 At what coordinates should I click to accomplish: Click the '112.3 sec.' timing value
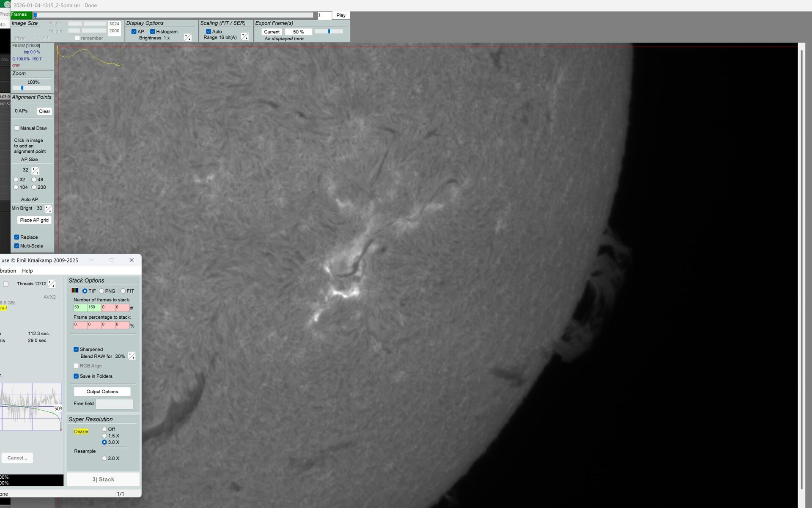(39, 334)
